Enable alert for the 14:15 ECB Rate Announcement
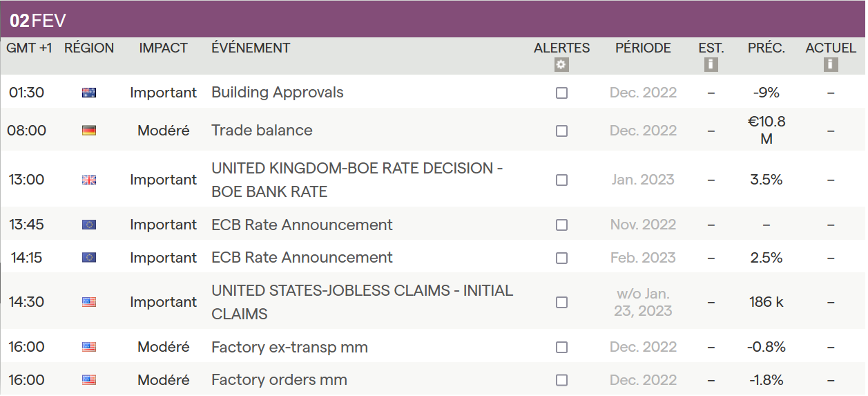The height and width of the screenshot is (396, 868). (x=561, y=258)
